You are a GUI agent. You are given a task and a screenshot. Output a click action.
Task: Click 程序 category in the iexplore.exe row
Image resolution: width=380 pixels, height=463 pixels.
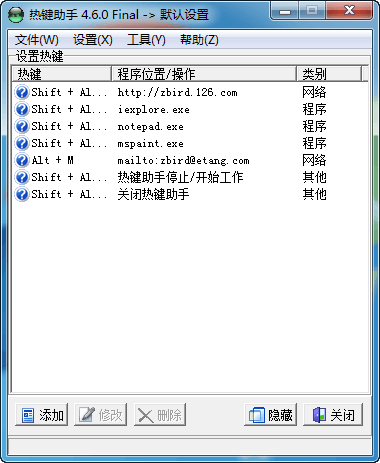coord(314,109)
